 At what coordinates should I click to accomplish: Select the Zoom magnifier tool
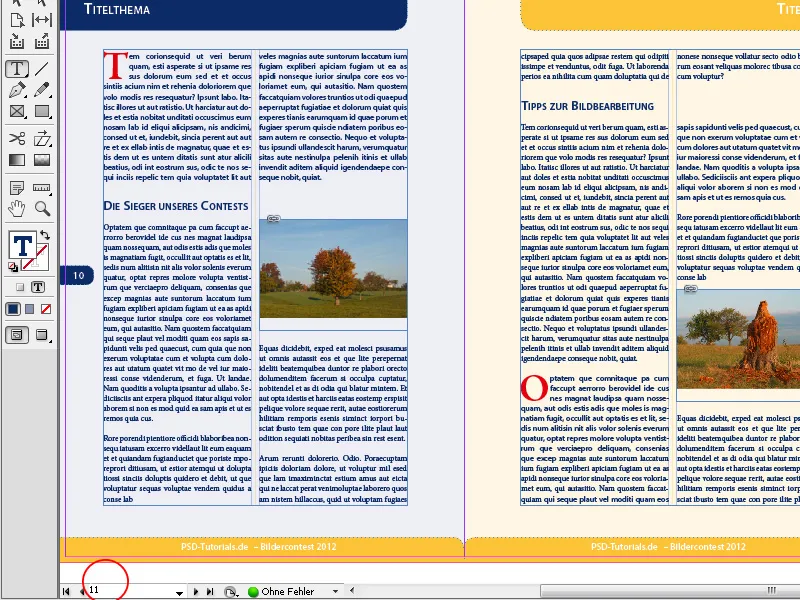click(42, 208)
